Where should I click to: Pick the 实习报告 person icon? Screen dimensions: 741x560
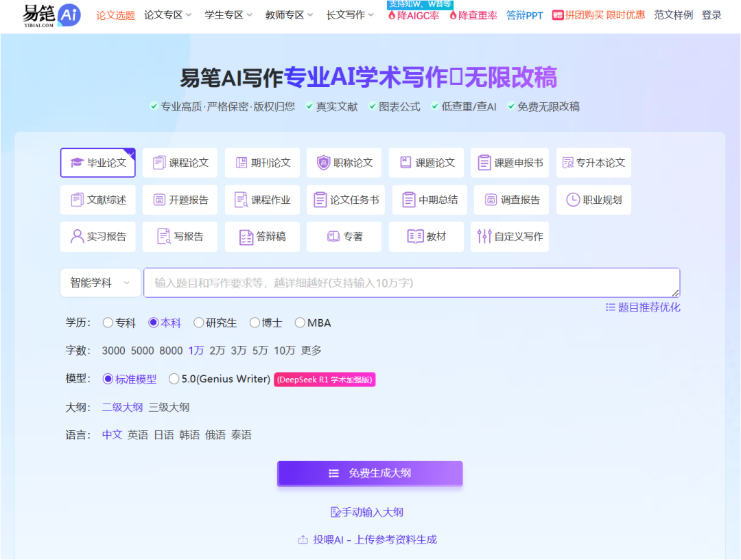point(77,236)
